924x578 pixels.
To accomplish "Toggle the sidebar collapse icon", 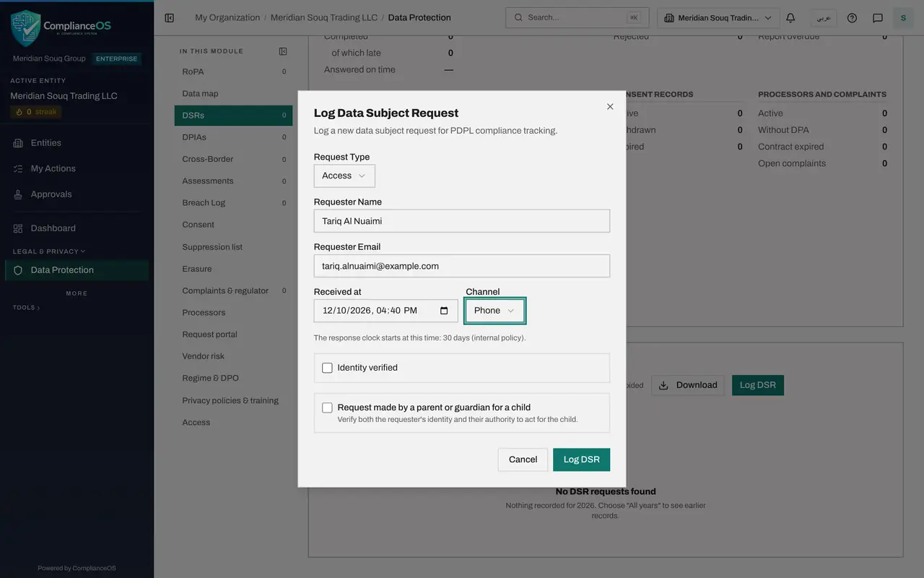I will pyautogui.click(x=170, y=18).
